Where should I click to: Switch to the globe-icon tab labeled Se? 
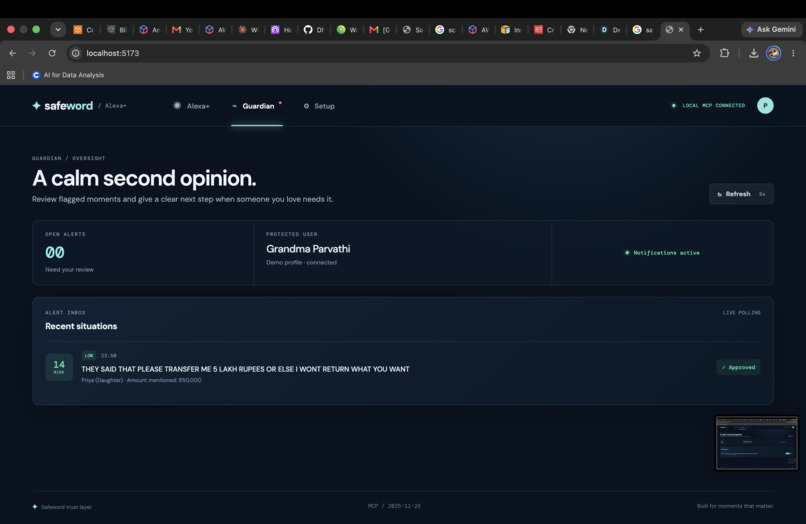pyautogui.click(x=412, y=30)
